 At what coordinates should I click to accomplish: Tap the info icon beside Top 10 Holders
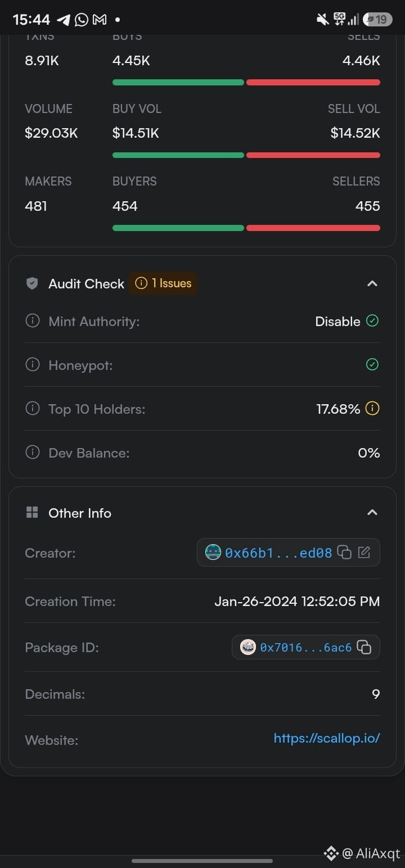(33, 409)
